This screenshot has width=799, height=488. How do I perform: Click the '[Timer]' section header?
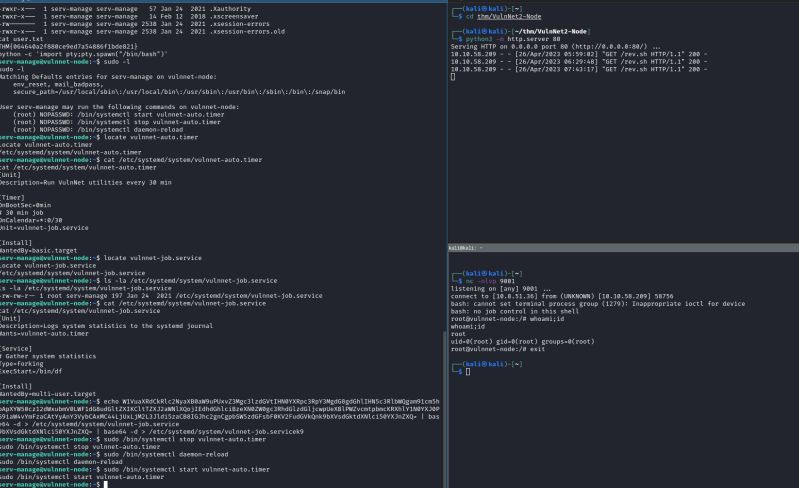[x=12, y=198]
